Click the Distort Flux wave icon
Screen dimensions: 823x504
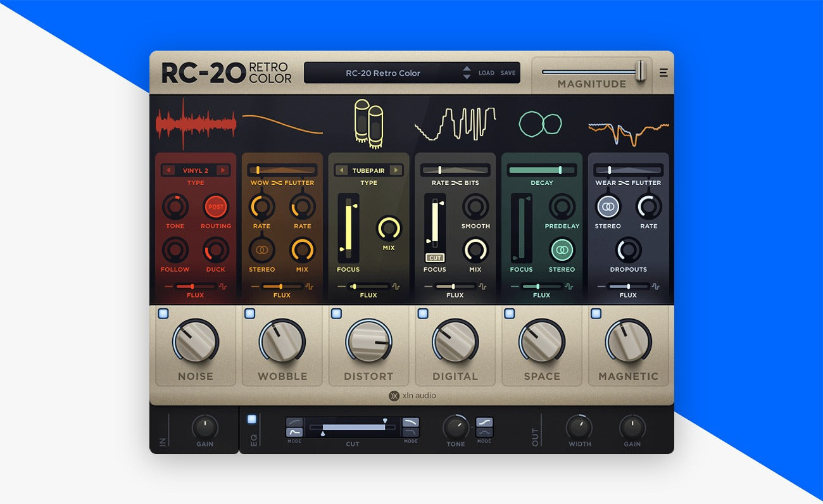pyautogui.click(x=396, y=286)
